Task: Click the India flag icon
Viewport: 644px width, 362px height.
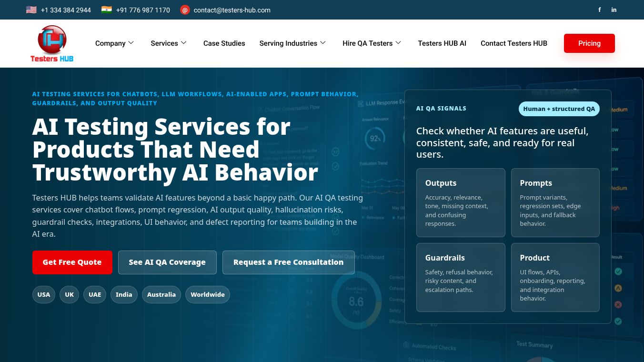Action: point(107,10)
